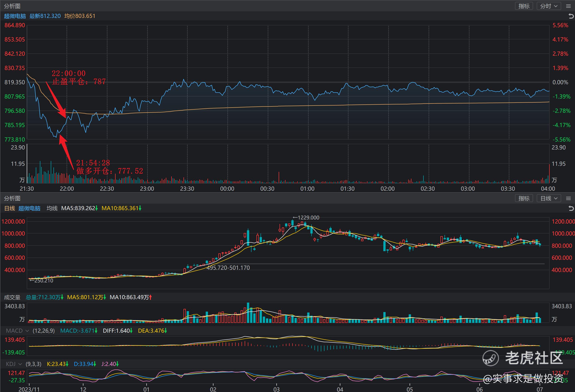Viewport: 575px width, 392px height.
Task: Click the 03 month axis label on daily chart
Action: (276, 389)
